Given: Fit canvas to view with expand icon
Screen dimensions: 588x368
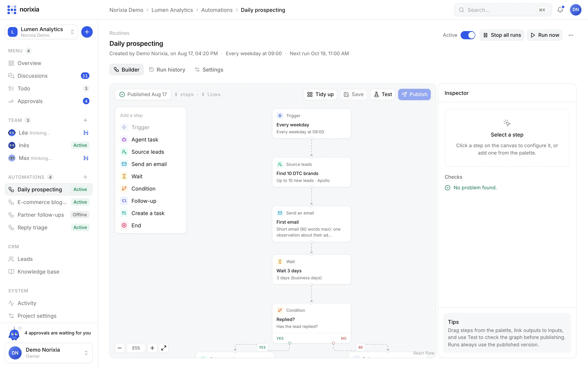Looking at the screenshot, I should pos(164,348).
